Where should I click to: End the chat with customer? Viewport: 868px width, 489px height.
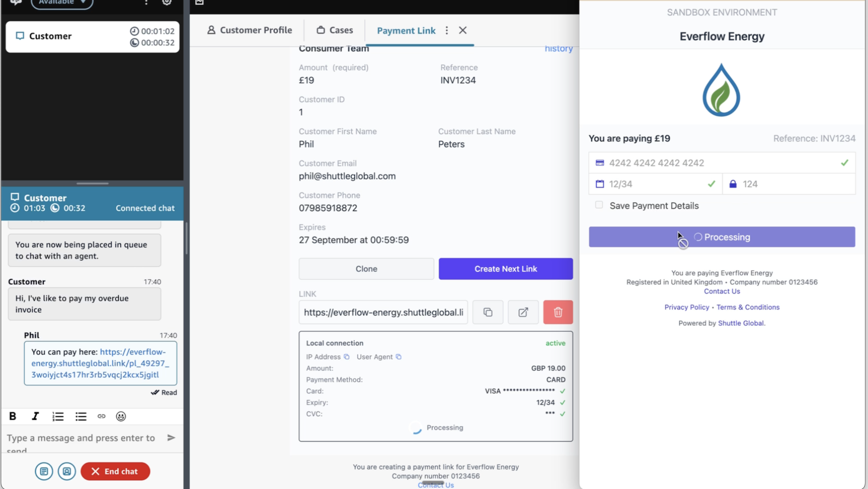[115, 471]
